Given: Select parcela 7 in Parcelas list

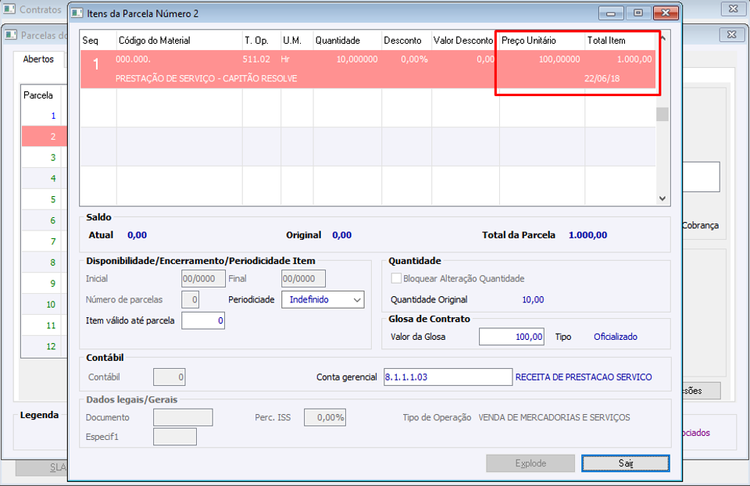Looking at the screenshot, I should [44, 242].
